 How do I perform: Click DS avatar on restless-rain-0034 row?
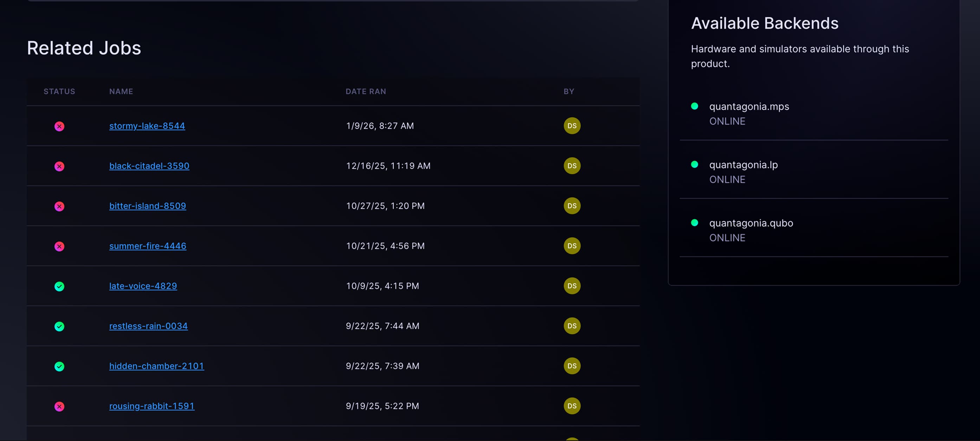coord(572,326)
